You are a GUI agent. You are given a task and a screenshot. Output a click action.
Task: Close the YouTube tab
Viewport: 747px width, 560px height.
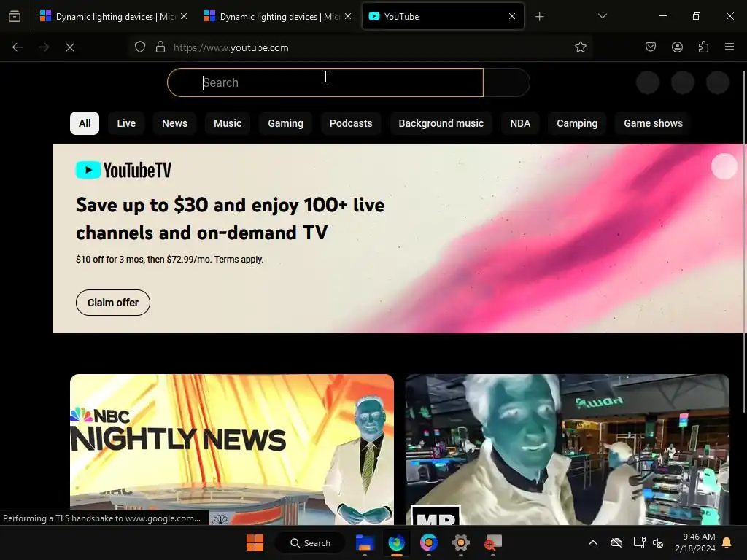[x=512, y=16]
